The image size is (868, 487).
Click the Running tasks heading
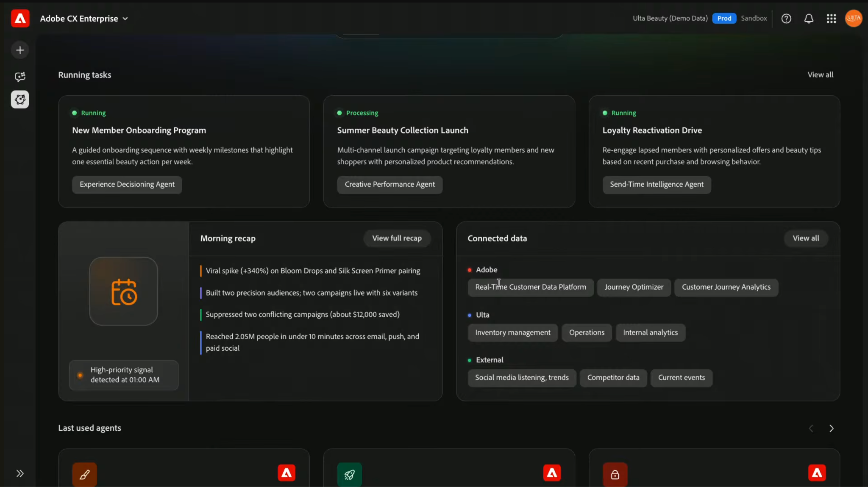pyautogui.click(x=84, y=75)
